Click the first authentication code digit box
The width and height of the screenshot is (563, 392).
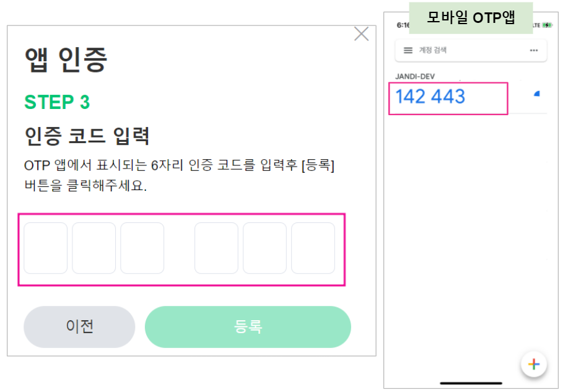click(x=46, y=248)
